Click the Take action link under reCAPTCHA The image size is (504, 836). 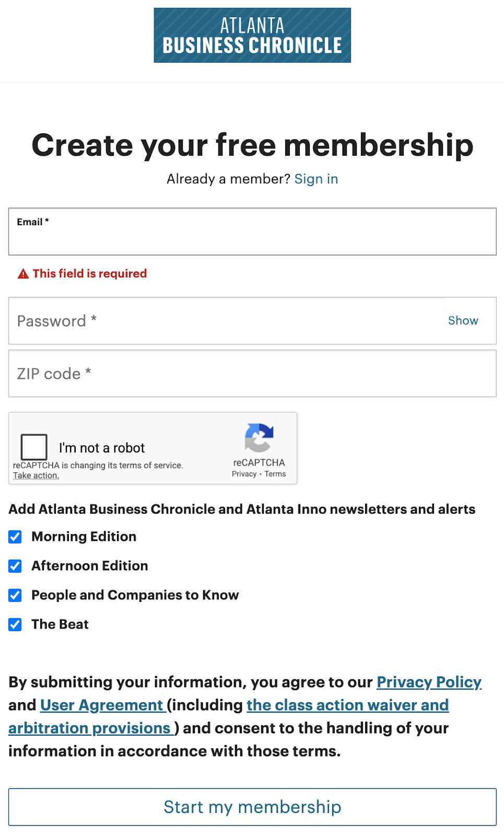(x=35, y=475)
